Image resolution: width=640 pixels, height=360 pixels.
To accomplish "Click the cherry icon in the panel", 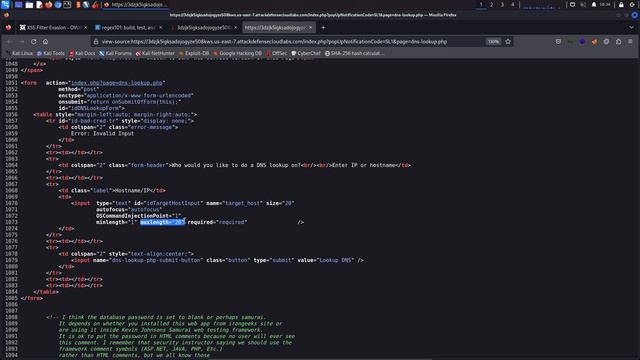I will click(95, 4).
